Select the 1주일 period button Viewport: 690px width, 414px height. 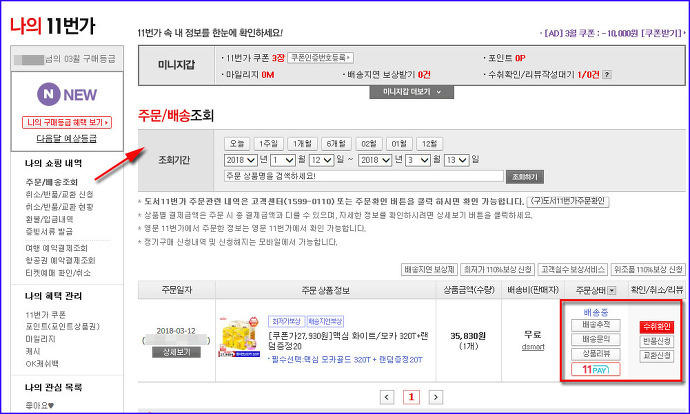(268, 144)
